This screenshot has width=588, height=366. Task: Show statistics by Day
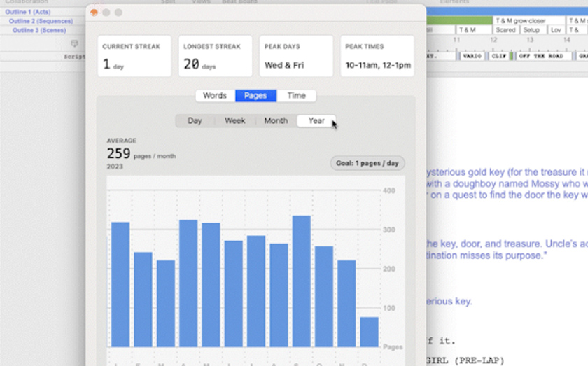195,121
